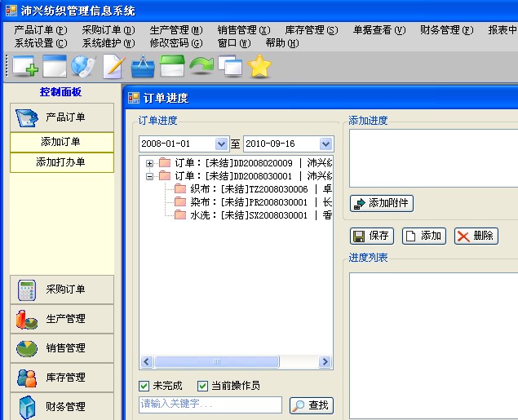
Task: Open the 单据查看(V) menu
Action: 379,30
